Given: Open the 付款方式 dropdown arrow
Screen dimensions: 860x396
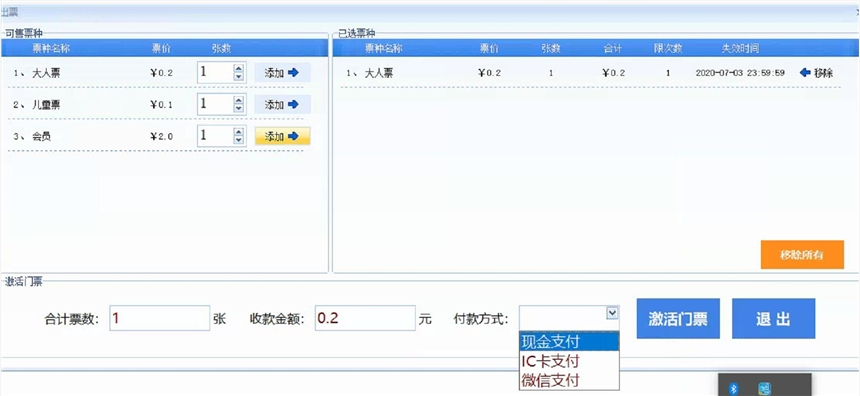Looking at the screenshot, I should click(x=613, y=313).
